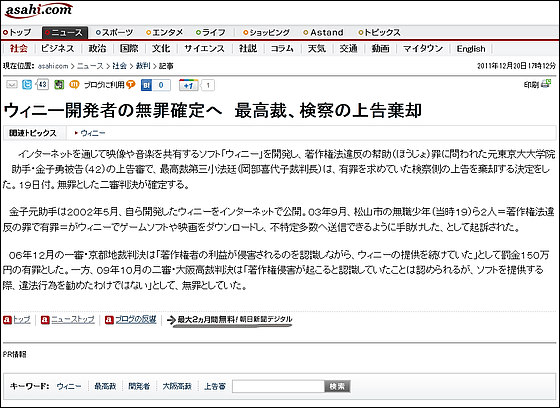Click the 関連トピックス label
Image resolution: width=560 pixels, height=408 pixels.
coord(33,133)
